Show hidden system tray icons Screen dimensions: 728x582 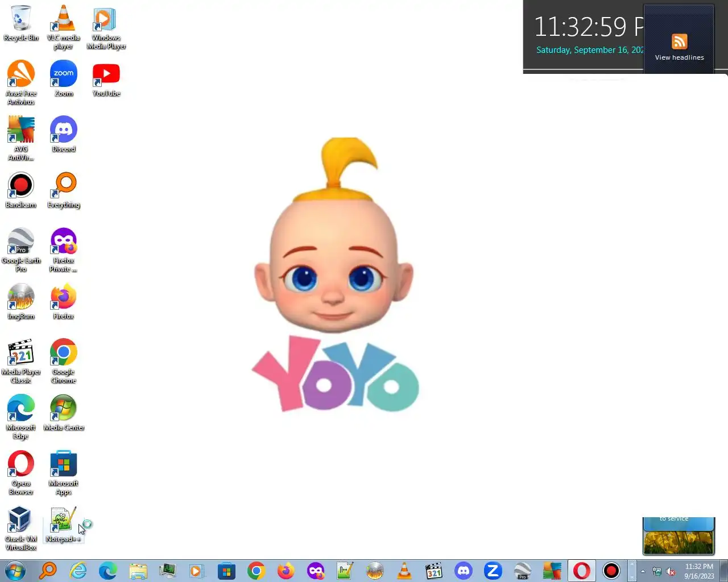click(x=643, y=571)
